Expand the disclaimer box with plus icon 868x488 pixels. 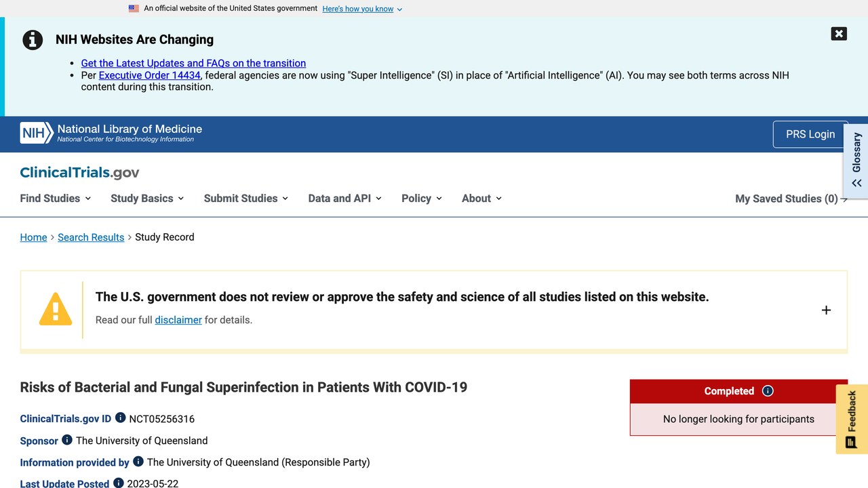click(826, 310)
